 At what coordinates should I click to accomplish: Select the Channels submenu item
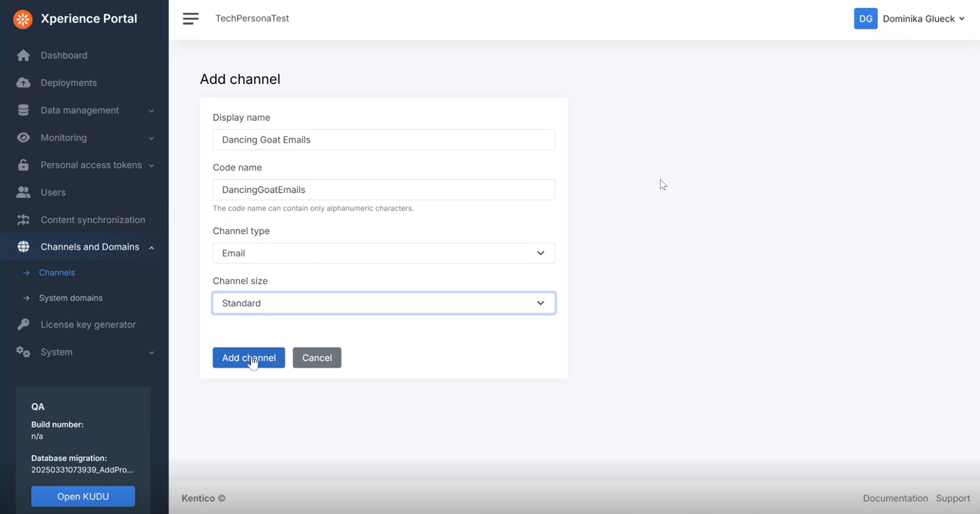[x=57, y=272]
